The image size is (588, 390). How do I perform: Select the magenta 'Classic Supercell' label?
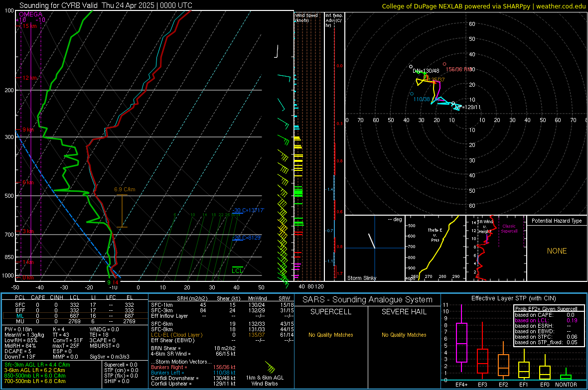pos(509,229)
